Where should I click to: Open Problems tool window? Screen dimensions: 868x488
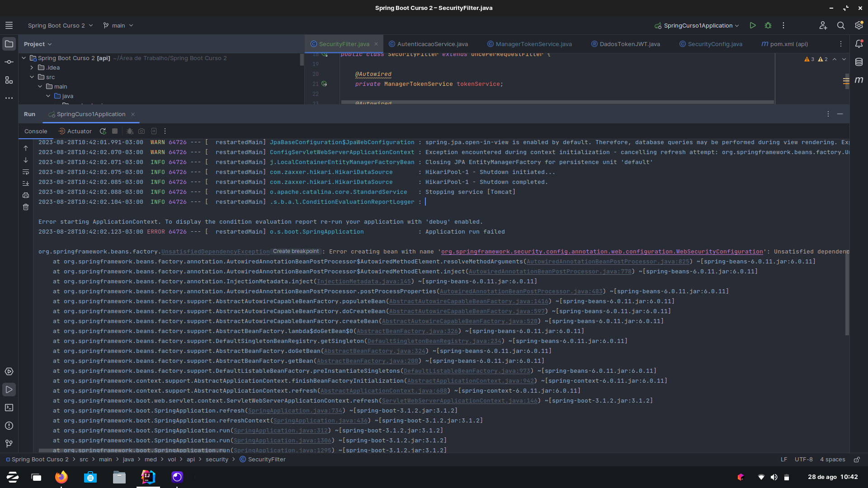pyautogui.click(x=9, y=426)
